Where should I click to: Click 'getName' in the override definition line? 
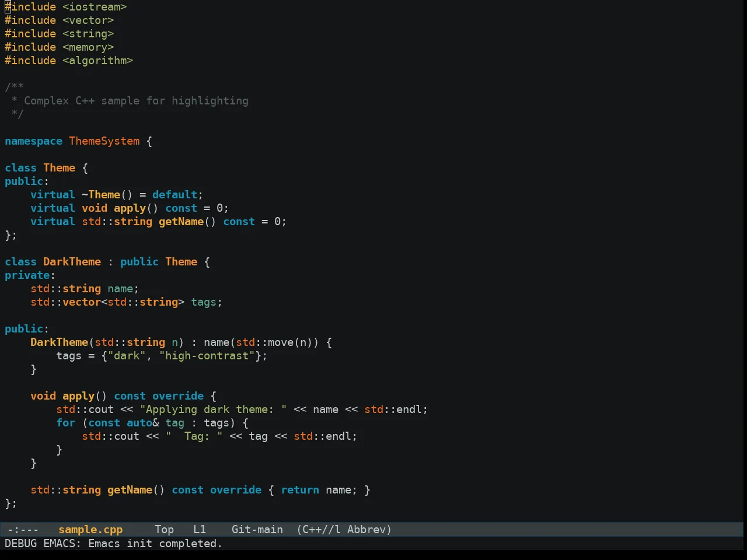coord(130,490)
